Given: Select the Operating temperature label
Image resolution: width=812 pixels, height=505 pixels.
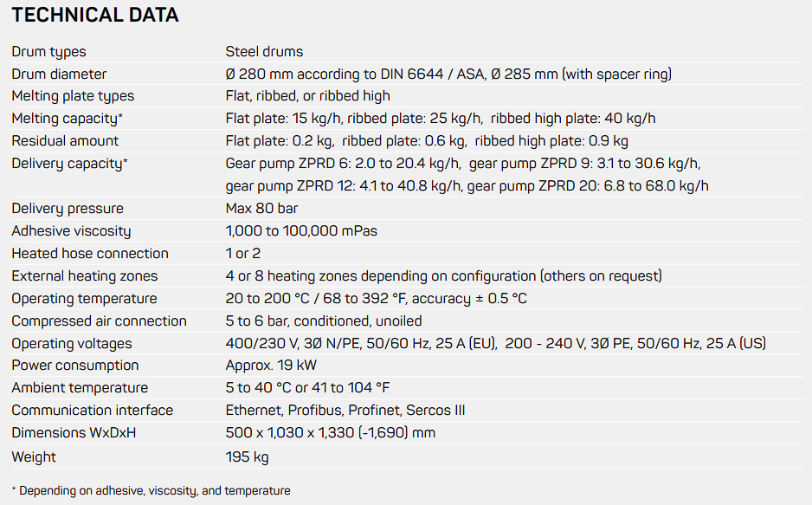Looking at the screenshot, I should (84, 299).
